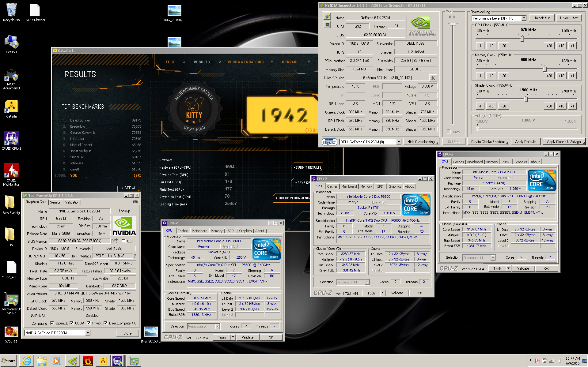The height and width of the screenshot is (367, 588).
Task: Click Create Clocks Shortcut button
Action: (x=488, y=142)
